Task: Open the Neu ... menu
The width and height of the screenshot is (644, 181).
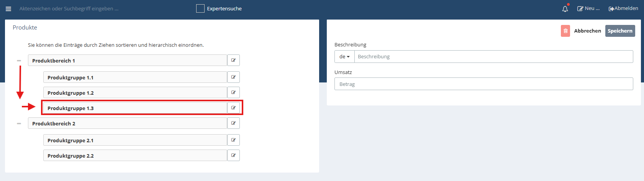Action: 588,8
